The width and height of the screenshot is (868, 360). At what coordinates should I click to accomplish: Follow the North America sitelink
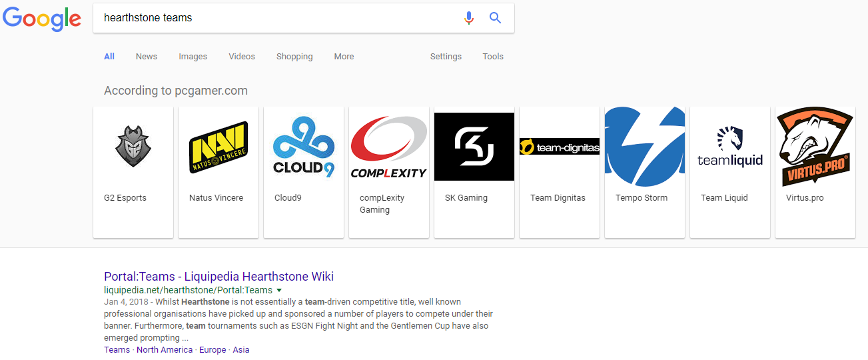click(164, 350)
